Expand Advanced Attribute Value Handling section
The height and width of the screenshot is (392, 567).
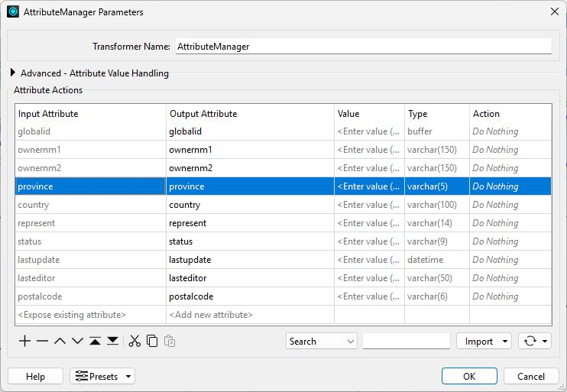point(13,73)
